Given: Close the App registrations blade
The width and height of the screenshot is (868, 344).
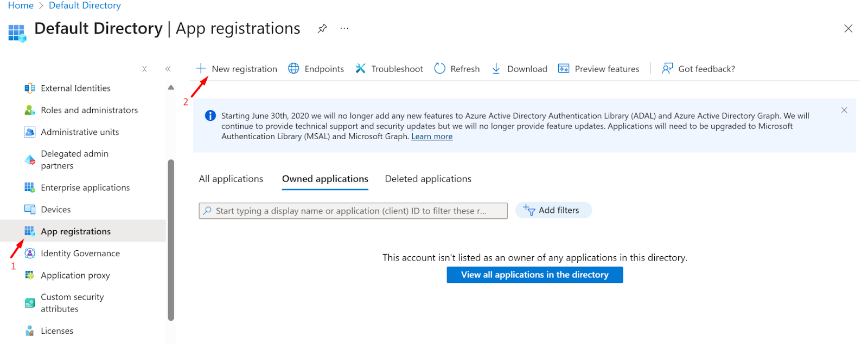Looking at the screenshot, I should 848,28.
